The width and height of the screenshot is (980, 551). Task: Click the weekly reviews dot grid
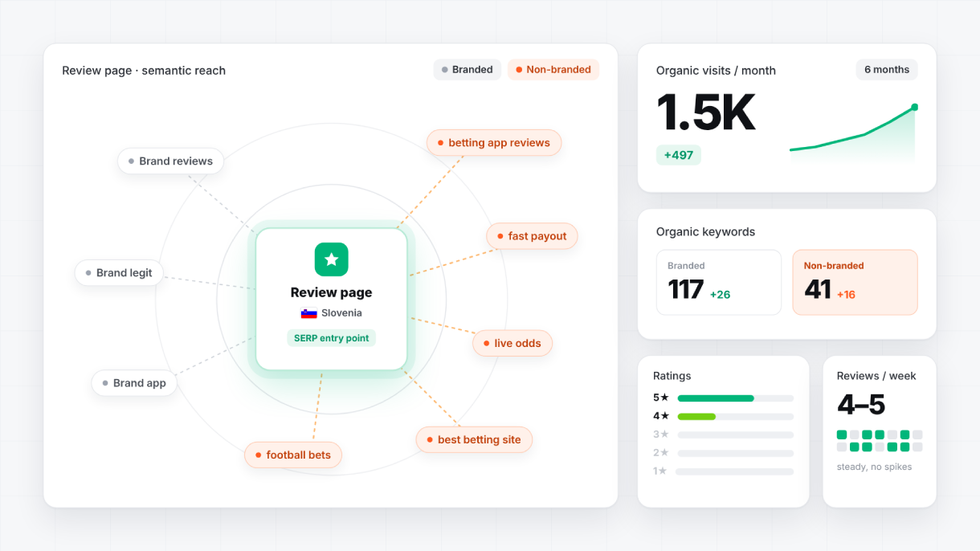point(880,441)
